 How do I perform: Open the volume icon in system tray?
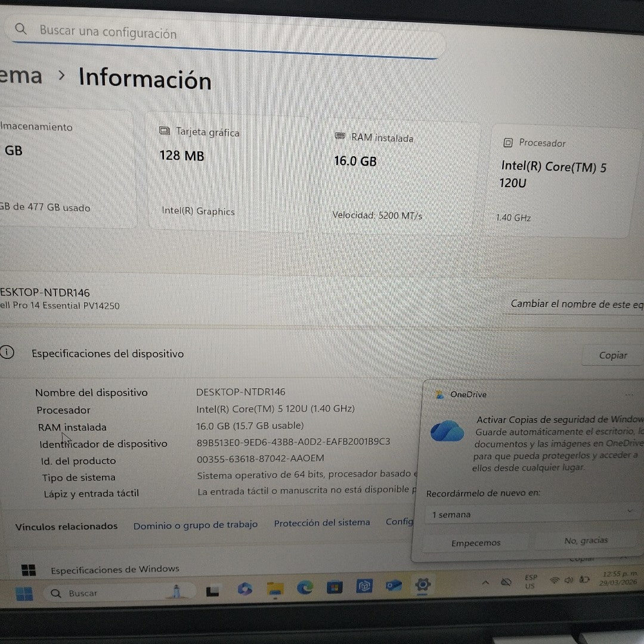pyautogui.click(x=568, y=580)
